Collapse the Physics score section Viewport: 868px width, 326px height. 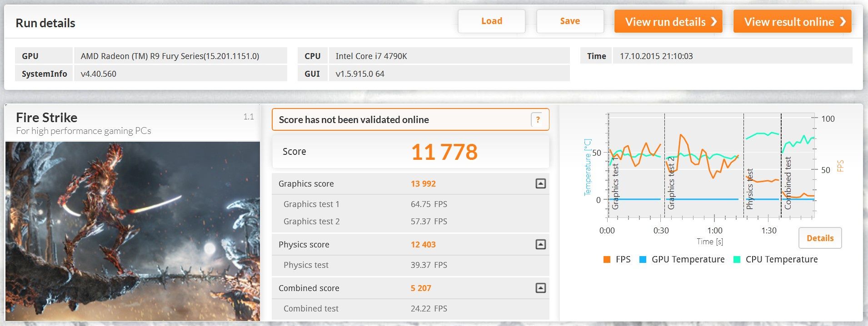[x=540, y=245]
